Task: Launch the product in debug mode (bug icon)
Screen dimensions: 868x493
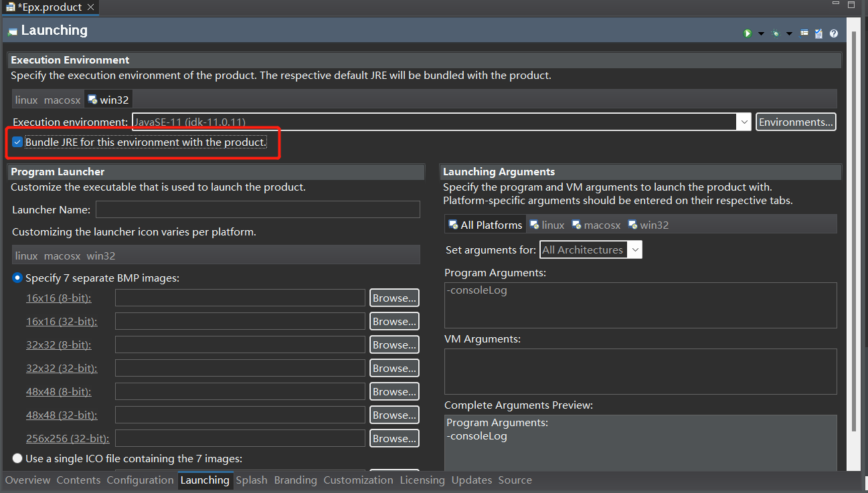Action: point(776,33)
